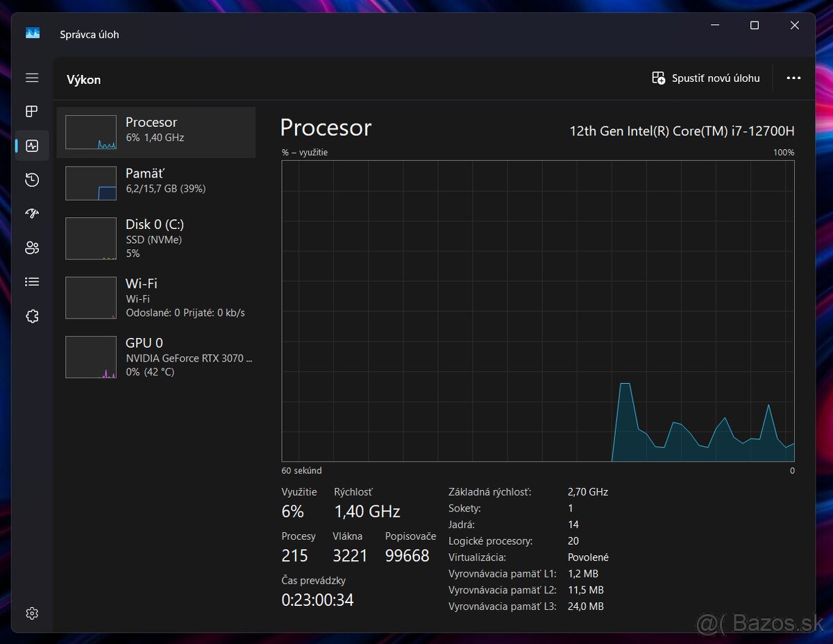
Task: Go to the Users page icon
Action: pyautogui.click(x=32, y=248)
